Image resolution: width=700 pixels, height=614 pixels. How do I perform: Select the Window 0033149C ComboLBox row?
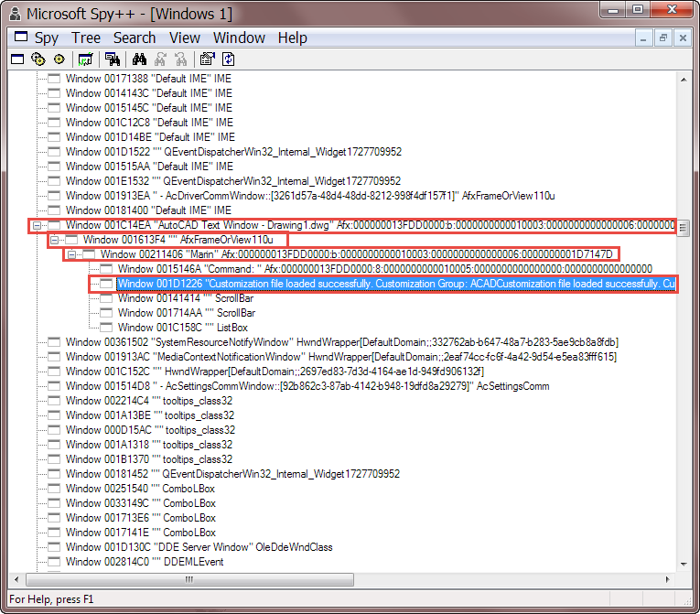141,503
